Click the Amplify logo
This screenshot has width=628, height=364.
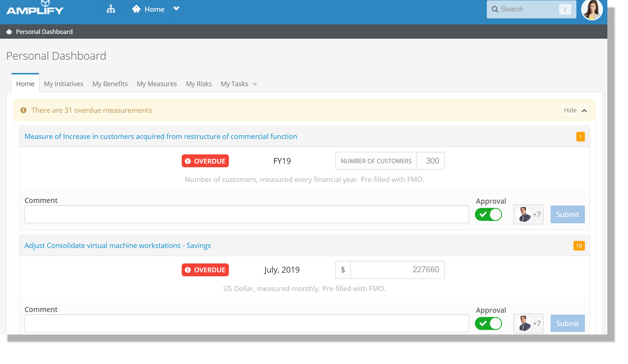[35, 8]
